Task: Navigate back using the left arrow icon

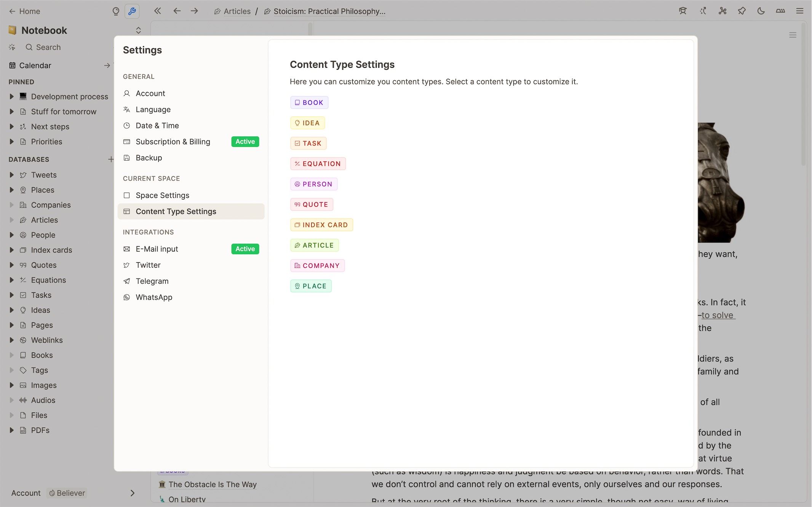Action: pyautogui.click(x=177, y=11)
